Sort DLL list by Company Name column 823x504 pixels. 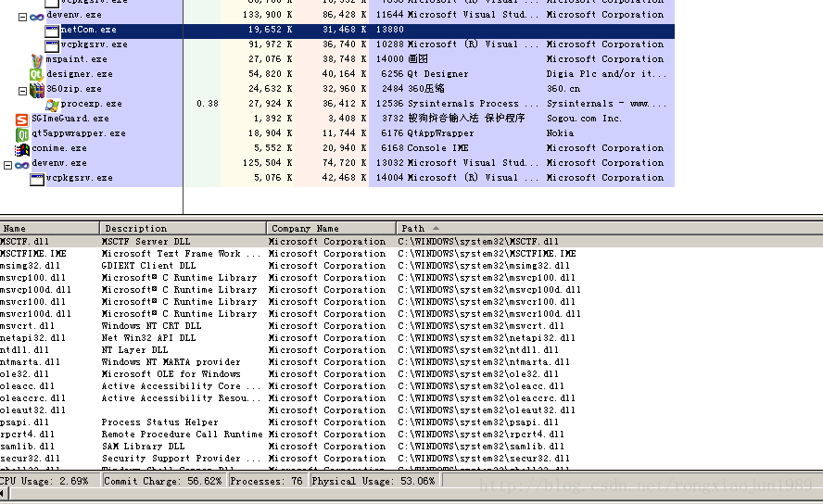click(331, 228)
